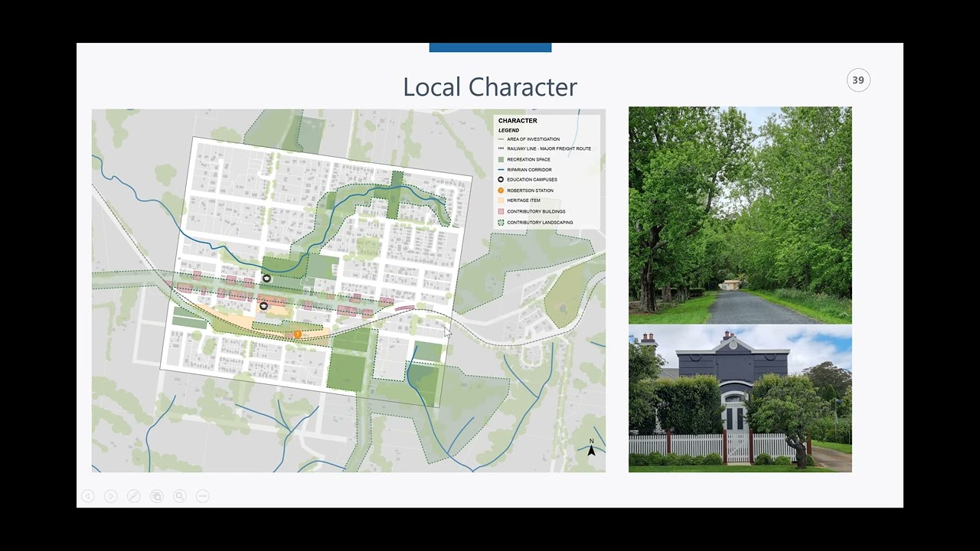Activate the zoom magnifier tool
The width and height of the screenshot is (980, 551).
coord(179,496)
